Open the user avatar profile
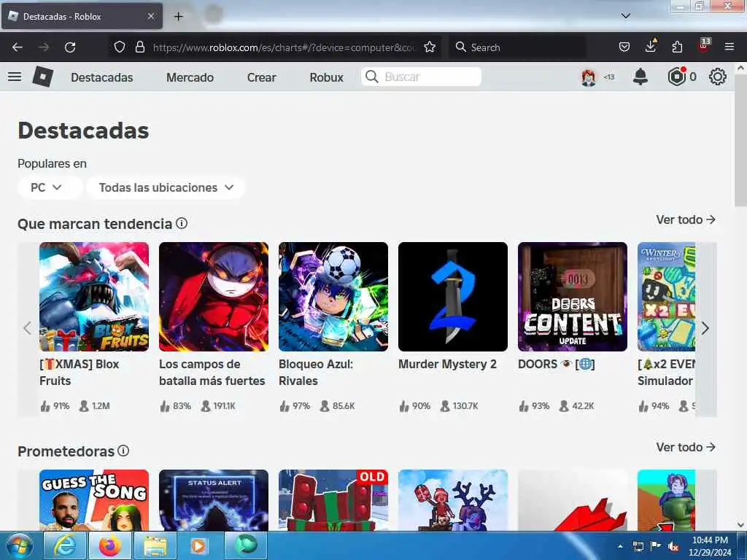The width and height of the screenshot is (747, 560). tap(589, 77)
